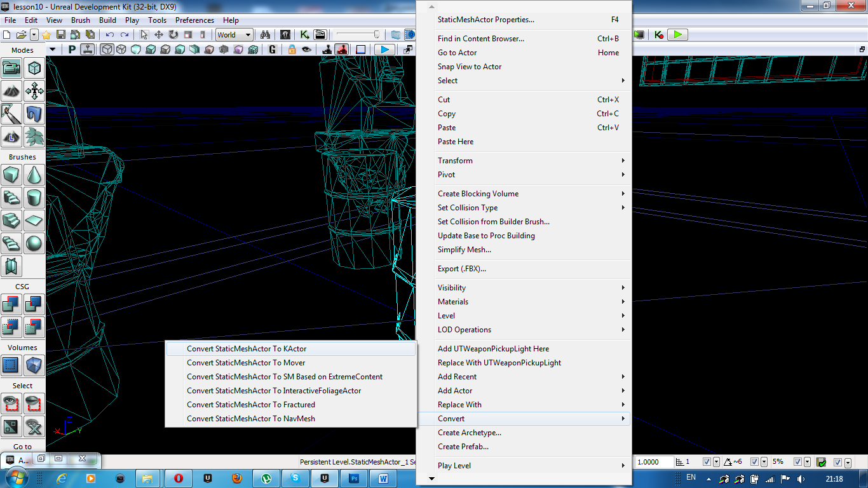Toggle Game view G button
868x488 pixels.
tap(272, 49)
